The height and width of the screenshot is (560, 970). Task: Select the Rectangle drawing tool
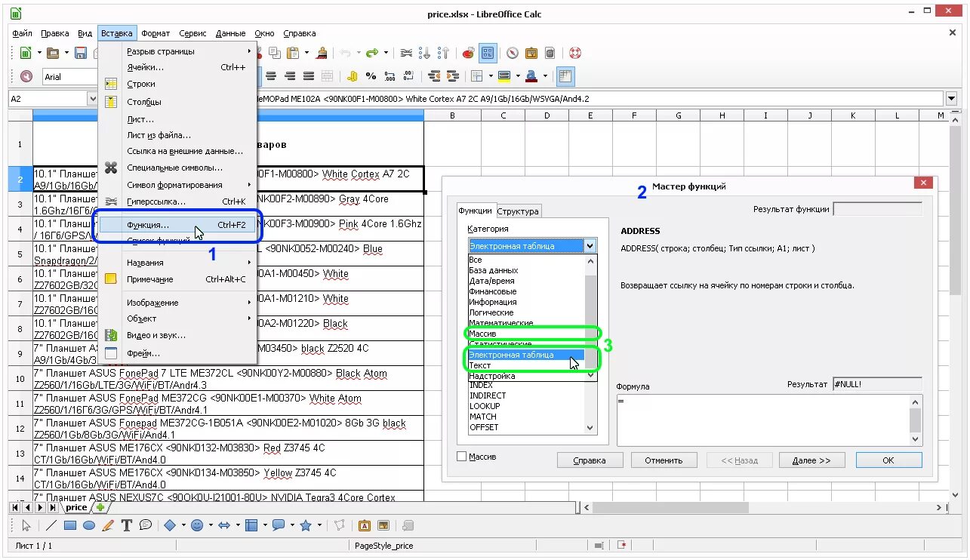[x=70, y=525]
